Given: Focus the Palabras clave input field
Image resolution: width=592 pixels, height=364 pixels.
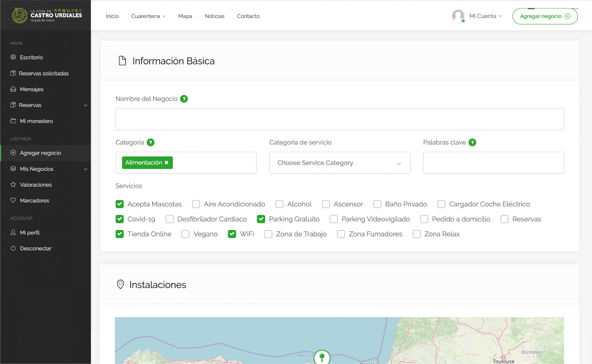Looking at the screenshot, I should point(493,163).
